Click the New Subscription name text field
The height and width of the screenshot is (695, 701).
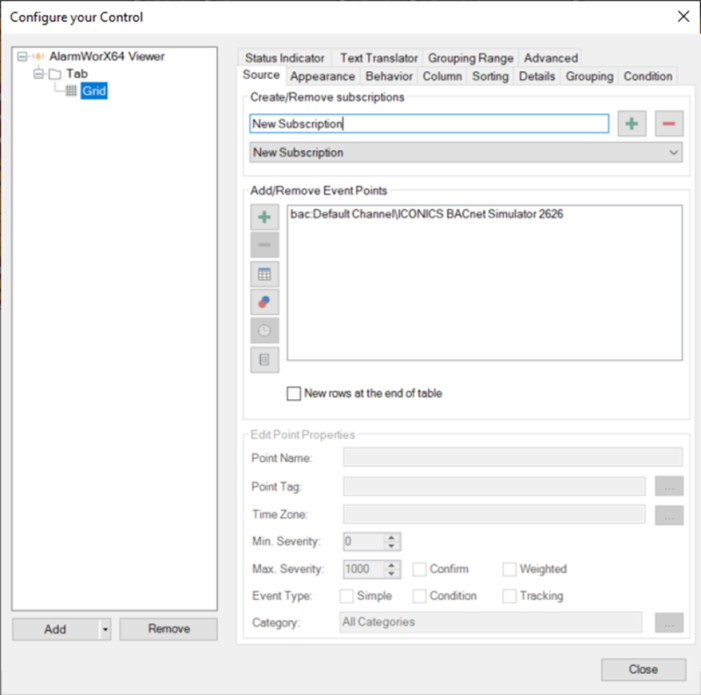pyautogui.click(x=428, y=124)
